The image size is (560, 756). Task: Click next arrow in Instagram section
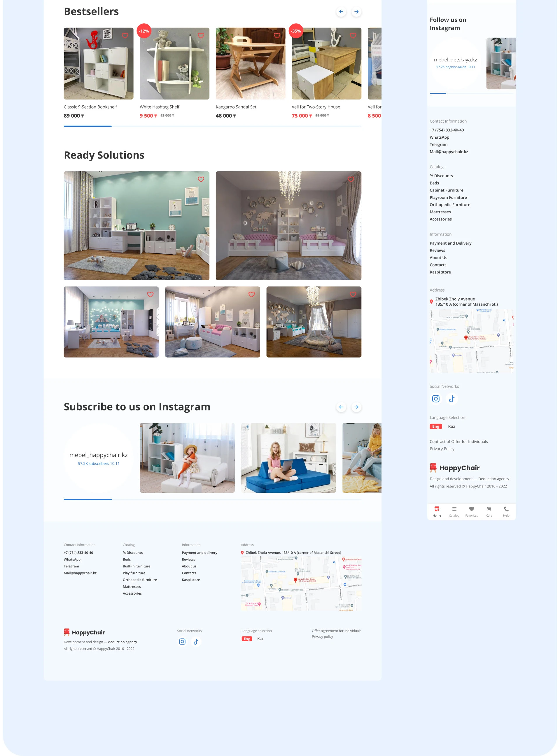[x=356, y=407]
